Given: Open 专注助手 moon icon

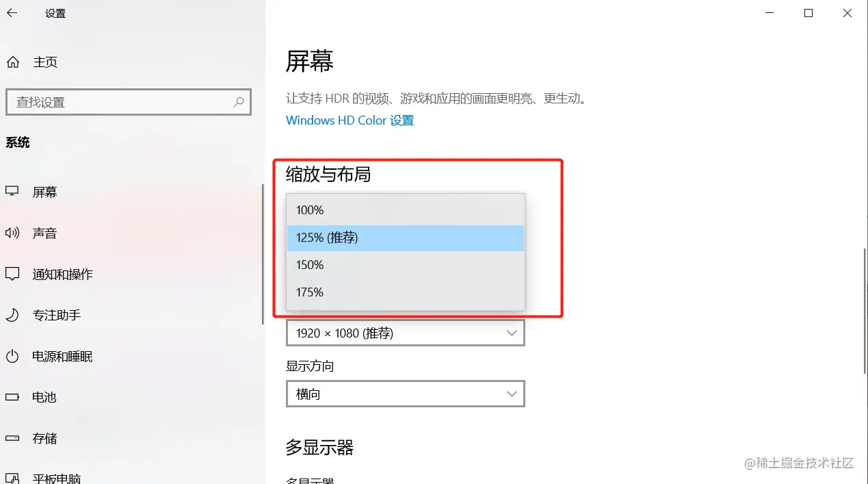Looking at the screenshot, I should [x=12, y=315].
